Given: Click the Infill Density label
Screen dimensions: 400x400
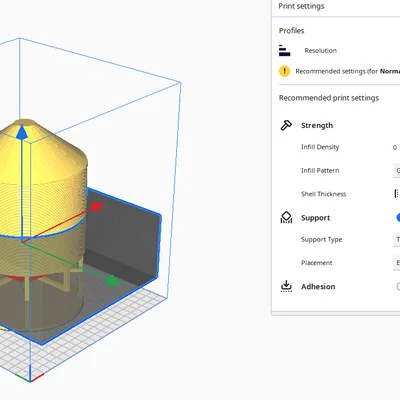Looking at the screenshot, I should (320, 147).
